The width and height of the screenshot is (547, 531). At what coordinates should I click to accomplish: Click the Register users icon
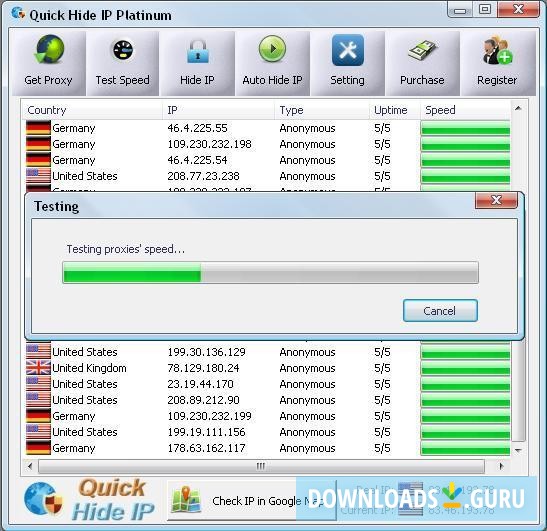497,50
